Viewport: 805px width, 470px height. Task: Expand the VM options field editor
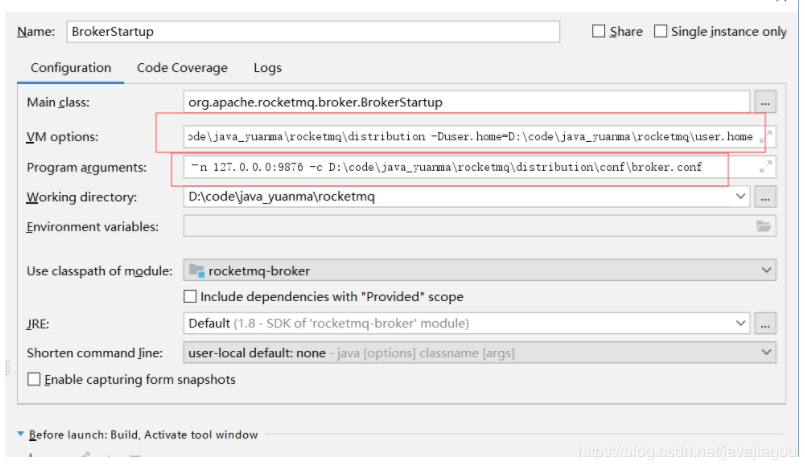(x=765, y=137)
